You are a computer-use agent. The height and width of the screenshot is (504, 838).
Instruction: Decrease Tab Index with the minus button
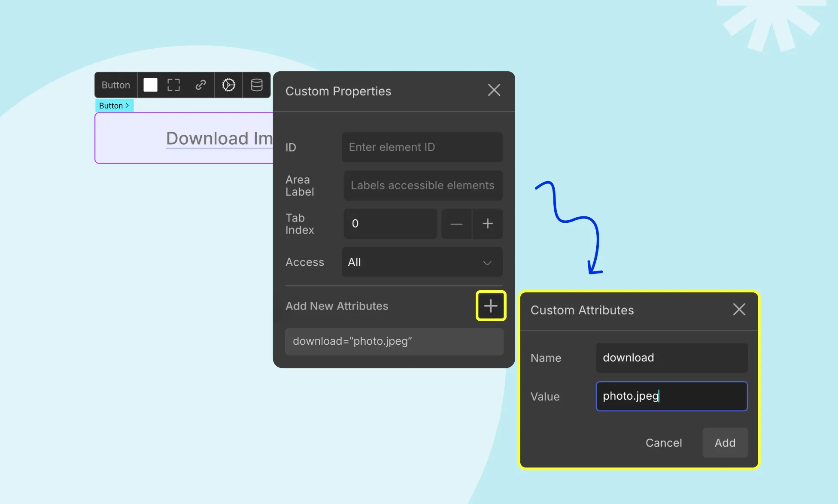[x=456, y=224]
